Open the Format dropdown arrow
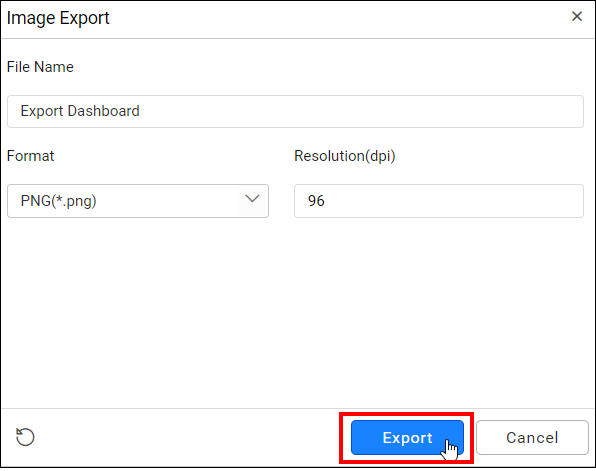Viewport: 596px width, 471px height. tap(252, 199)
